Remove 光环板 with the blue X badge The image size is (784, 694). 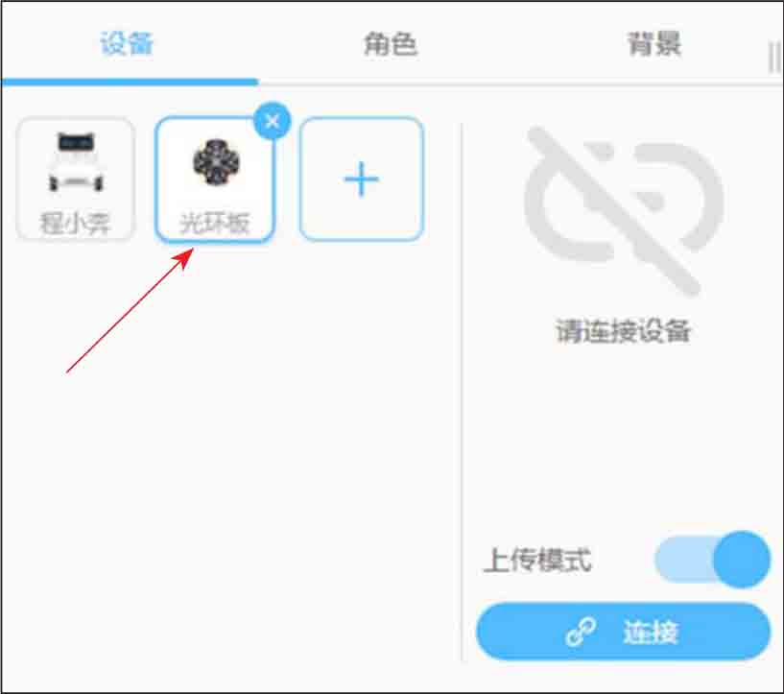click(x=272, y=121)
